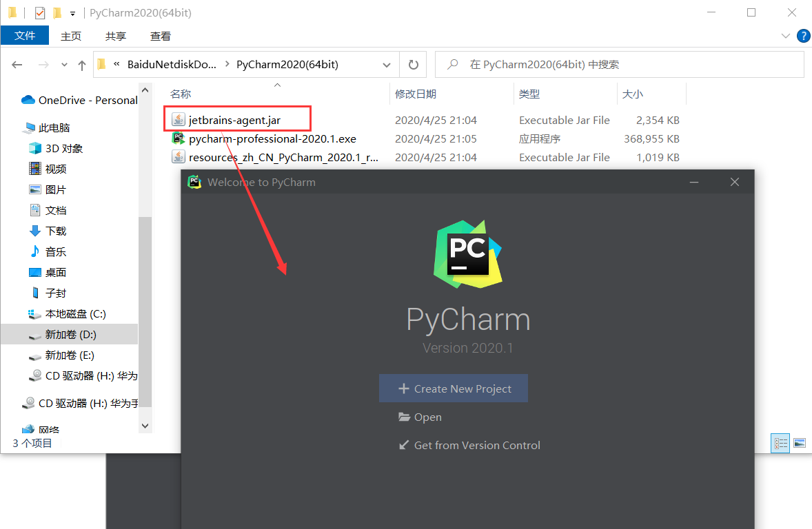Viewport: 812px width, 529px height.
Task: Expand the ribbon with the chevron
Action: point(786,36)
